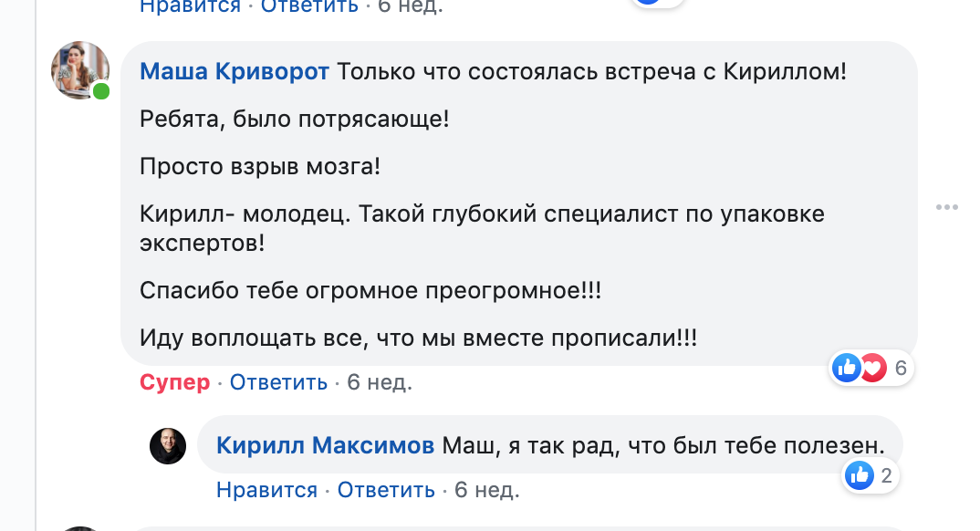
Task: Toggle Нравится under Кирилл Максимов's reply
Action: click(266, 490)
